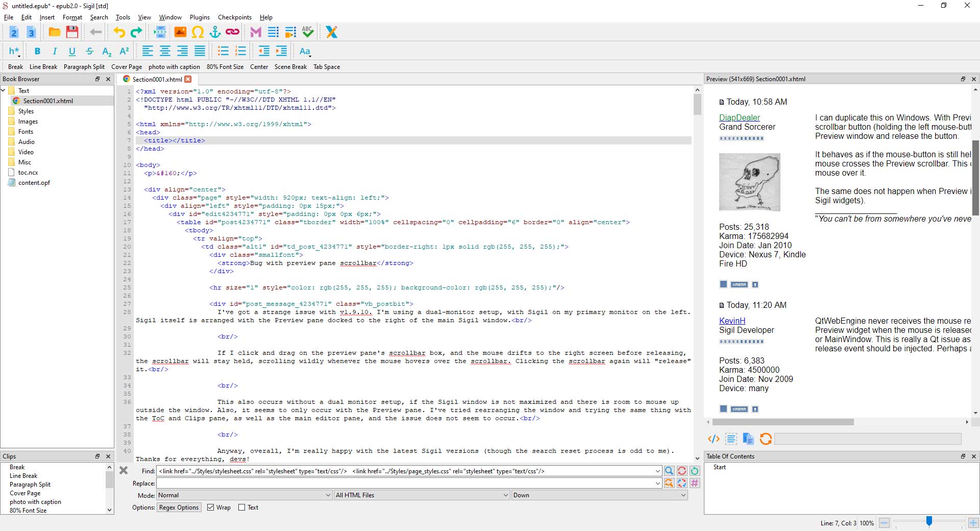980x531 pixels.
Task: Apply strikethrough formatting
Action: [89, 51]
